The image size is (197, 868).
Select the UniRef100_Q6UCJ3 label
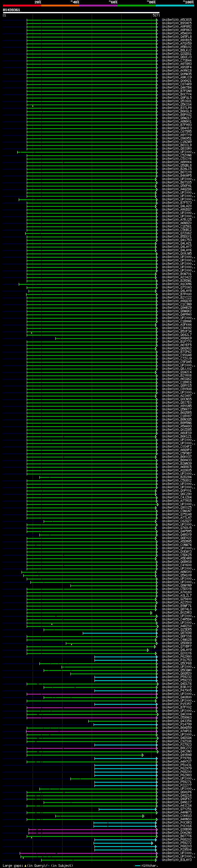pos(177,57)
